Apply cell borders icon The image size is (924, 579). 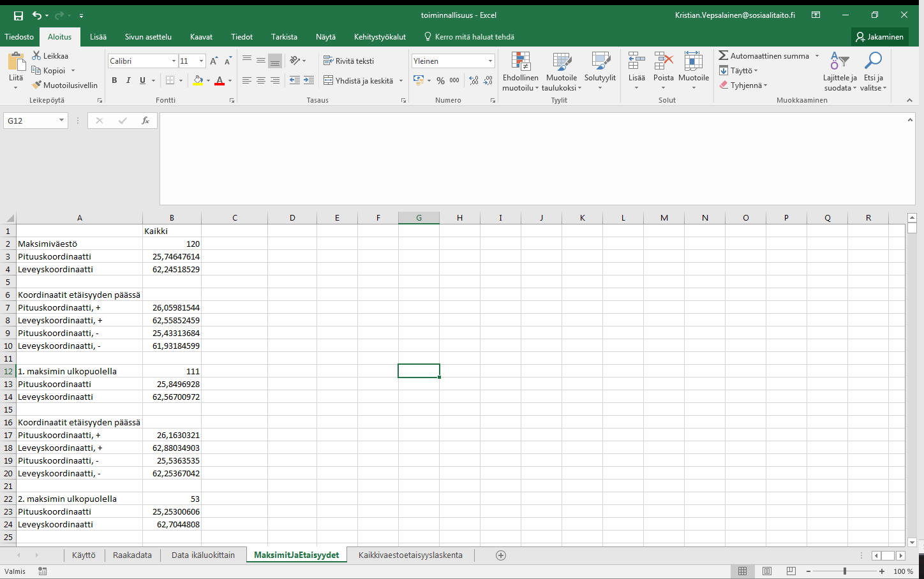point(170,80)
